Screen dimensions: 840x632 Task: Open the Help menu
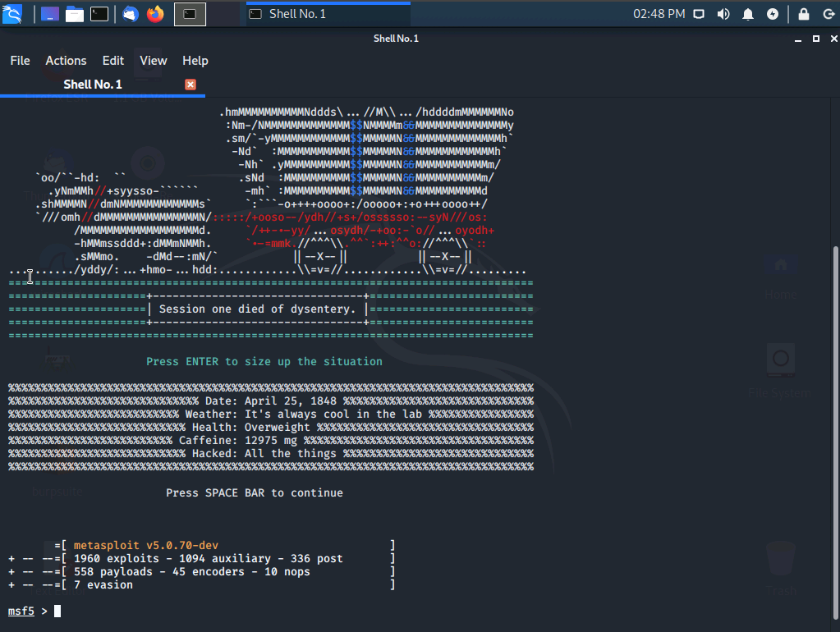pos(195,61)
